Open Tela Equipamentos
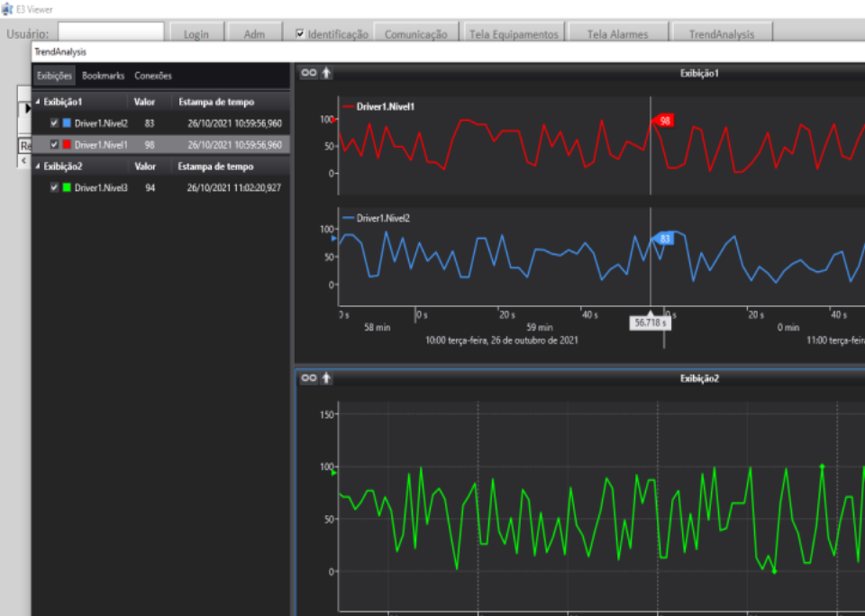The height and width of the screenshot is (616, 865). 514,32
